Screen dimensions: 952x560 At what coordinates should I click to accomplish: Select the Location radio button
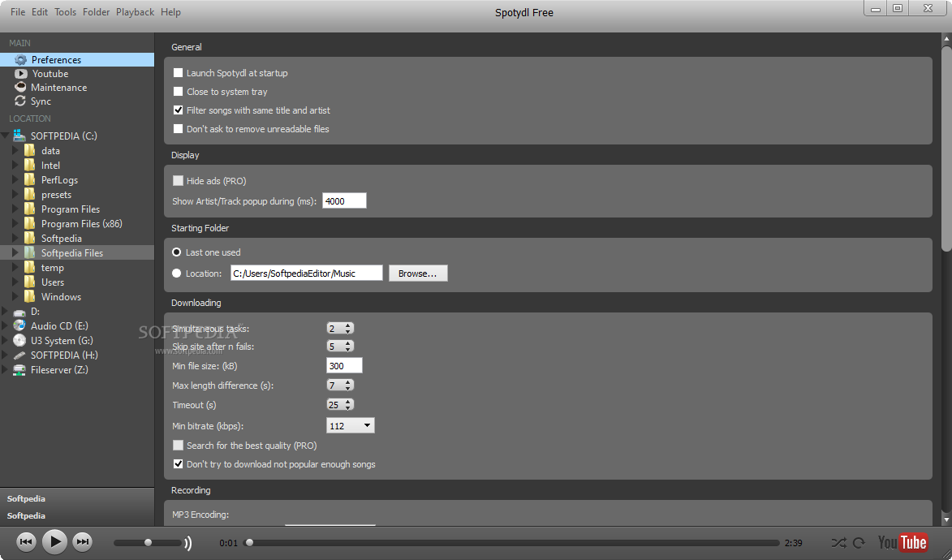(177, 274)
